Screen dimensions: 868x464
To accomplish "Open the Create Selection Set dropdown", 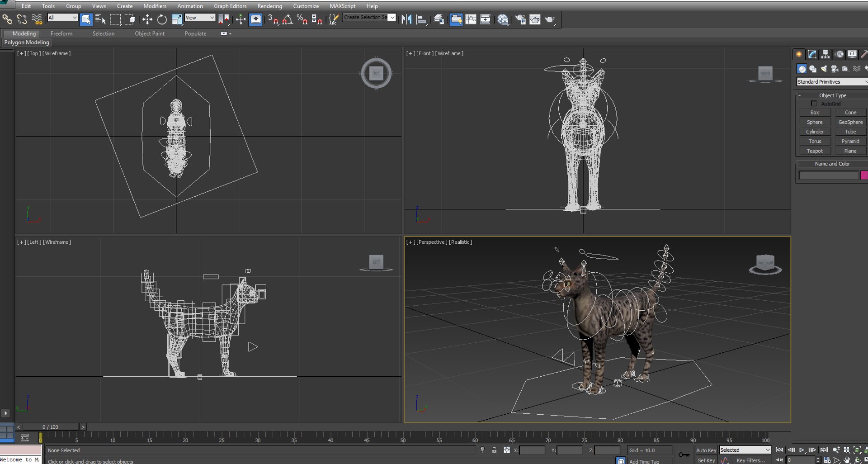I will pos(369,17).
